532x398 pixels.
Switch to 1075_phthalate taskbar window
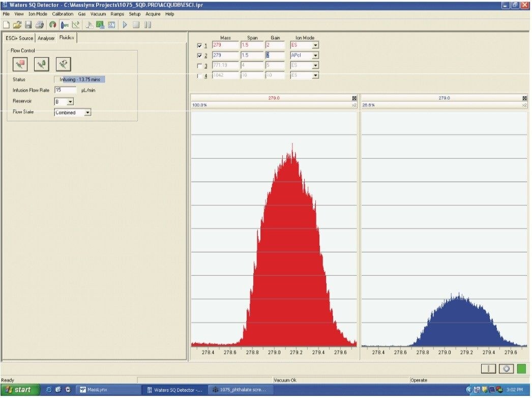[x=242, y=390]
